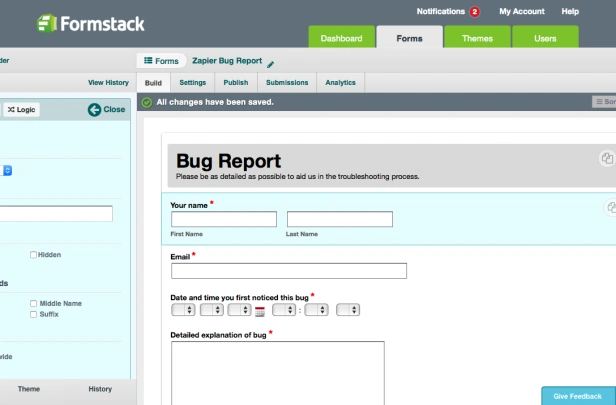Click the list icon on the Forms button
Viewport: 616px width, 405px height.
(x=148, y=60)
